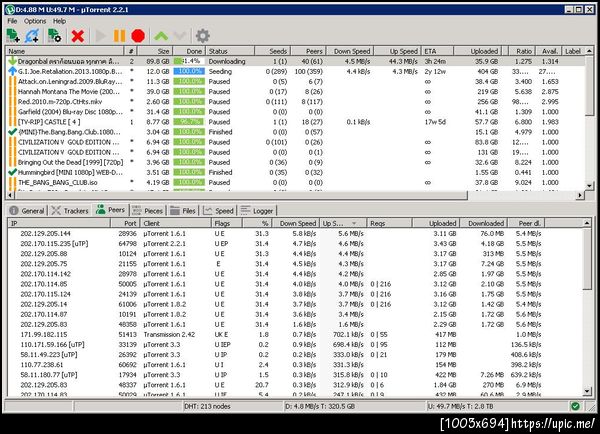Click the G.I.Joe blue seeding progress bar
The width and height of the screenshot is (600, 434).
(189, 71)
